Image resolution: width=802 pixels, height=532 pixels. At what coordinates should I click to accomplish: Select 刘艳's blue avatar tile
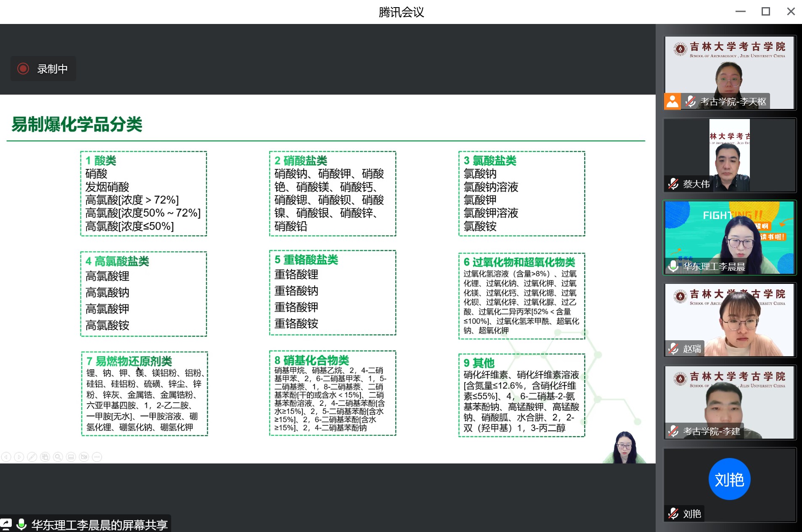[x=729, y=479]
